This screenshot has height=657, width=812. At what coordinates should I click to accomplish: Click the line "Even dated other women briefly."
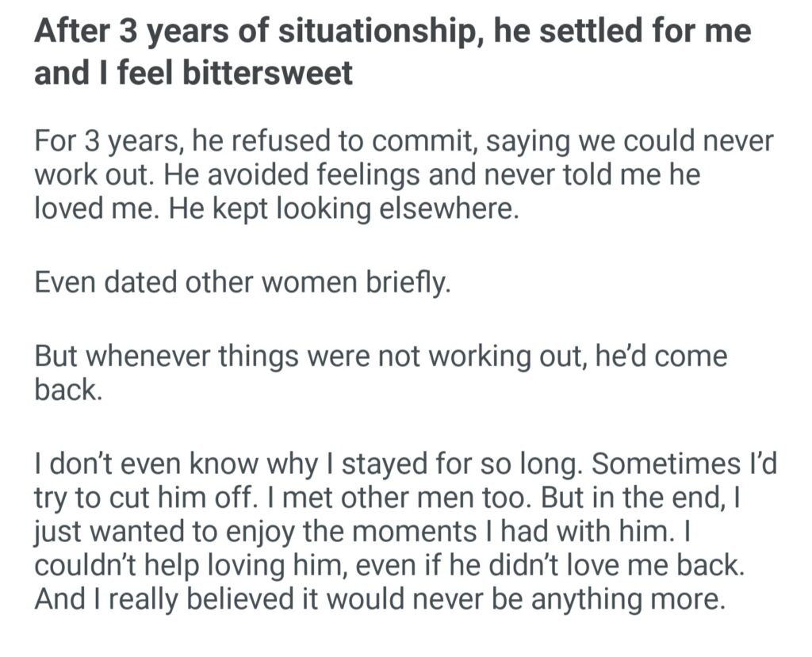click(x=243, y=282)
